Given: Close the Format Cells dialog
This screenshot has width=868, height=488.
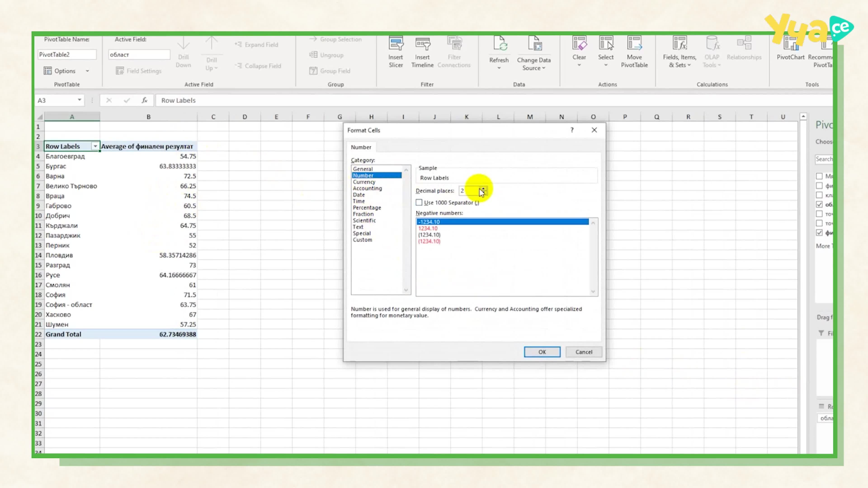Looking at the screenshot, I should pos(594,130).
